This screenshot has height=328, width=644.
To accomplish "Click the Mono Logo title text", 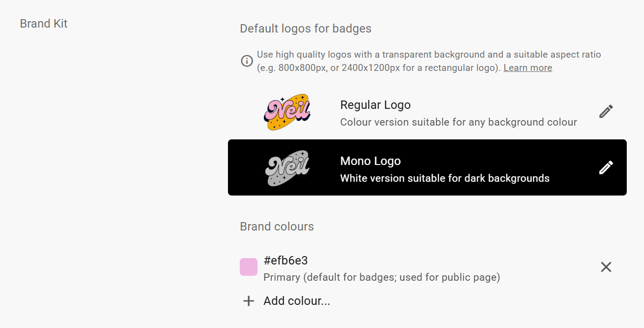I will (x=370, y=161).
